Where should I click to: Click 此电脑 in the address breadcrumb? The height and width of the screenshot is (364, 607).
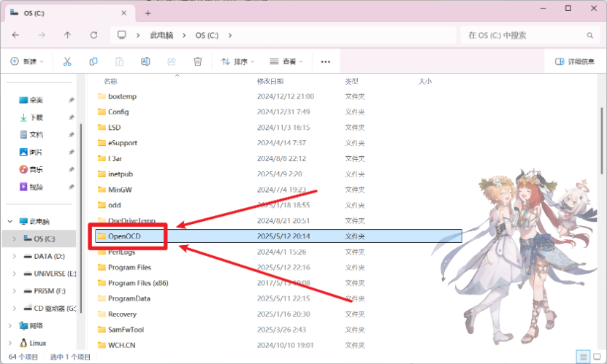(x=161, y=36)
